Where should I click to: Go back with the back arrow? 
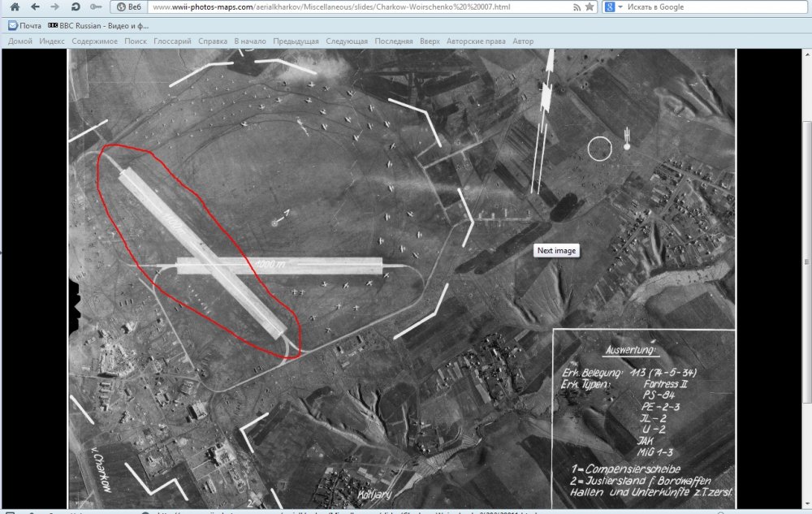[35, 6]
